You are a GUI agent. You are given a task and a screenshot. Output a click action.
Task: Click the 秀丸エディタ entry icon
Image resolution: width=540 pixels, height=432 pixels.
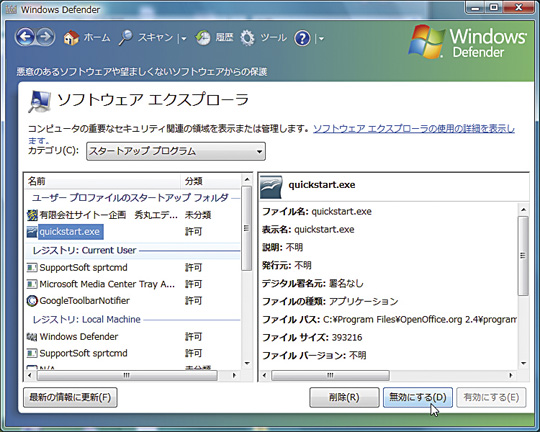pos(32,215)
